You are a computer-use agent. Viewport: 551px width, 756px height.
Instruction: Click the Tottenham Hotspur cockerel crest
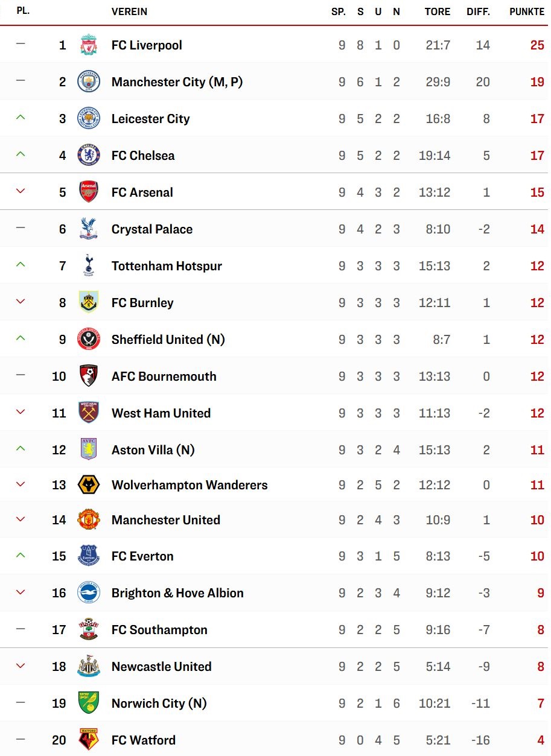[89, 265]
